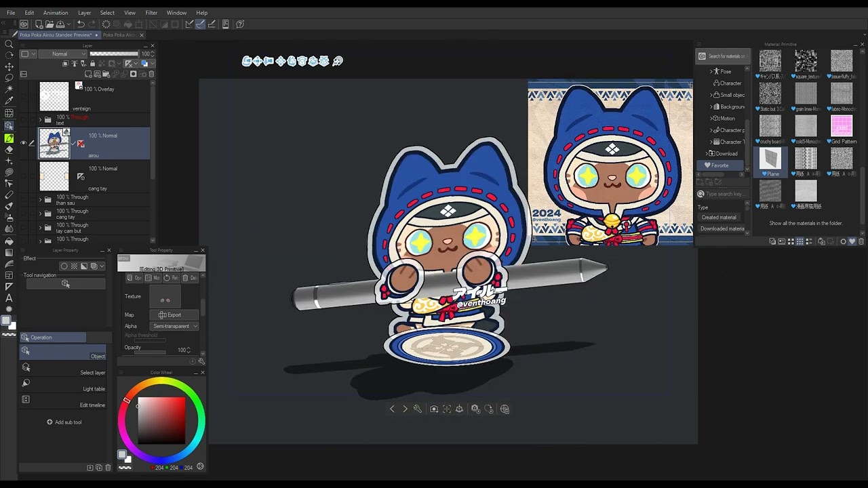Toggle the border effect circle in Layer Property
This screenshot has height=488, width=868.
point(64,266)
